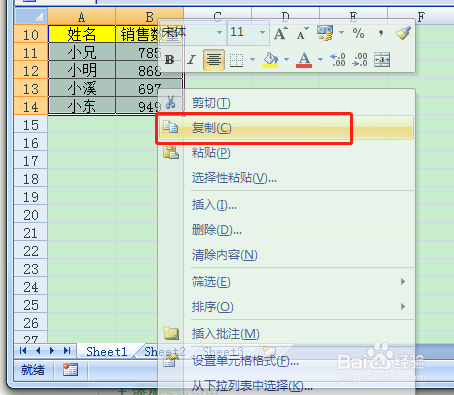
Task: Click the 姓名 header cell
Action: click(82, 34)
